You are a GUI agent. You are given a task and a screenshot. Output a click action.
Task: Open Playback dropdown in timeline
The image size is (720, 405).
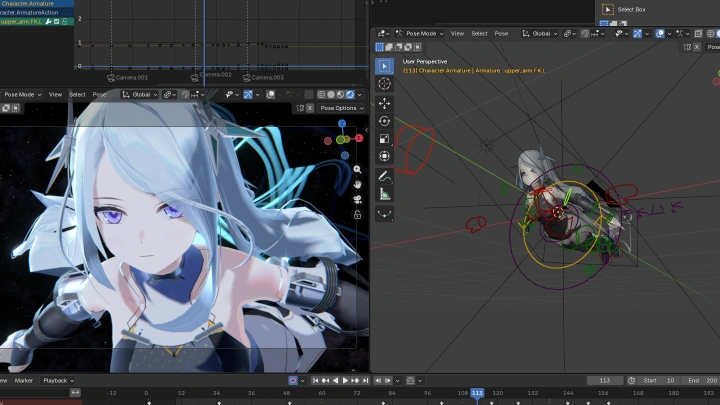58,381
